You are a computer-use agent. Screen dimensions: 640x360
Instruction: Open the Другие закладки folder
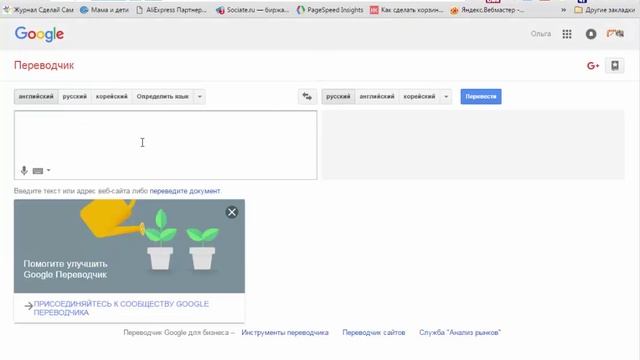click(604, 10)
